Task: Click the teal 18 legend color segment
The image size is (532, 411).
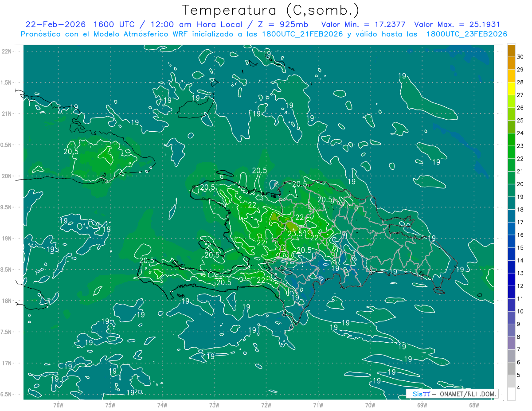Action: coord(511,204)
